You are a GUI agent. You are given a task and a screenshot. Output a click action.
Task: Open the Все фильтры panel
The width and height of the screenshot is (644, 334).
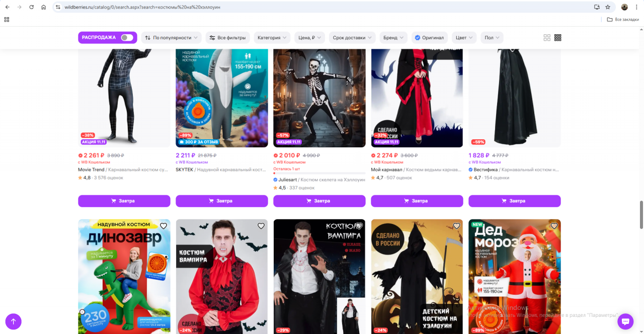[x=227, y=38]
